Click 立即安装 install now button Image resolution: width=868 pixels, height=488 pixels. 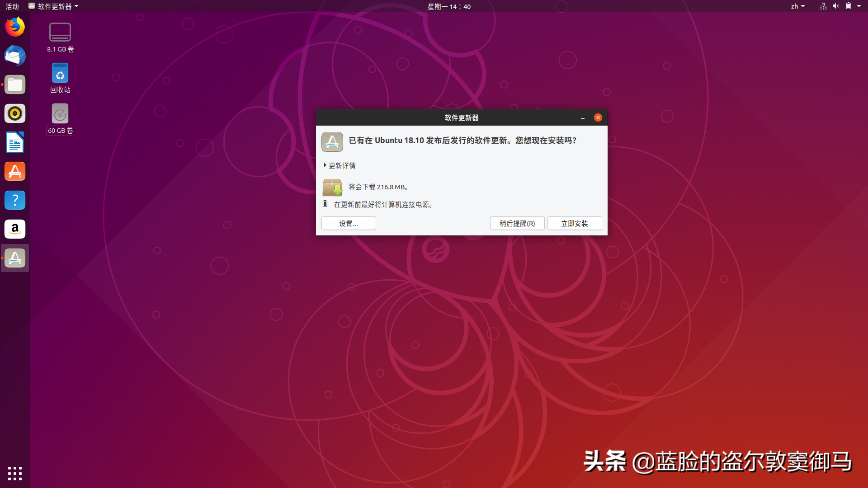pyautogui.click(x=575, y=223)
